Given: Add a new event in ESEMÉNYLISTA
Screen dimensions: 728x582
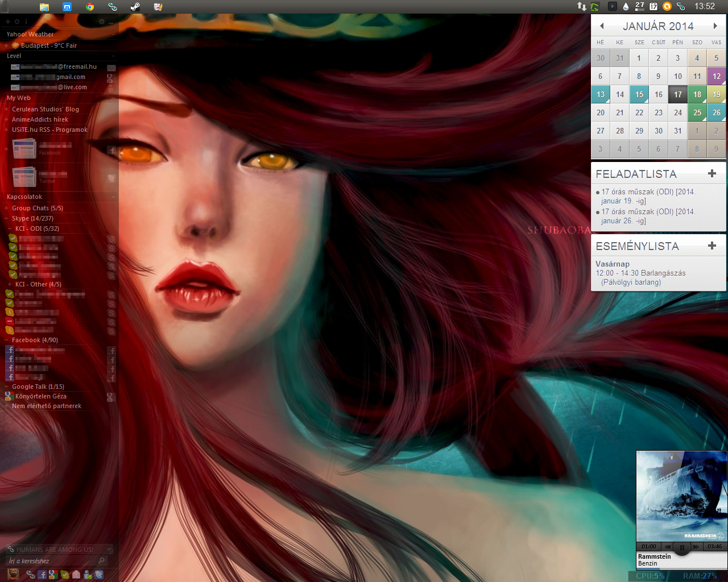Looking at the screenshot, I should [712, 246].
